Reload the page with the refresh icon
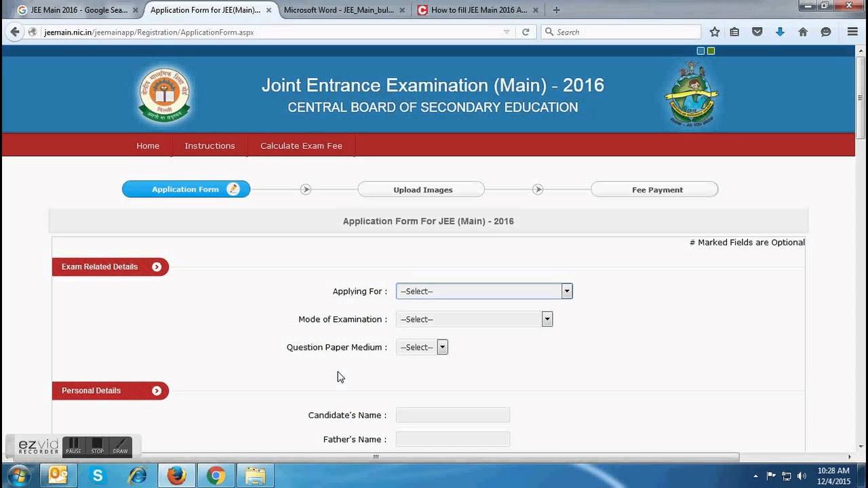This screenshot has width=868, height=488. pyautogui.click(x=526, y=32)
